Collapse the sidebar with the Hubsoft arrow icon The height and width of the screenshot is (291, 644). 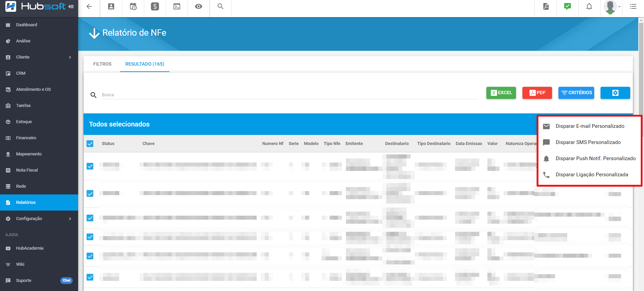tap(71, 6)
